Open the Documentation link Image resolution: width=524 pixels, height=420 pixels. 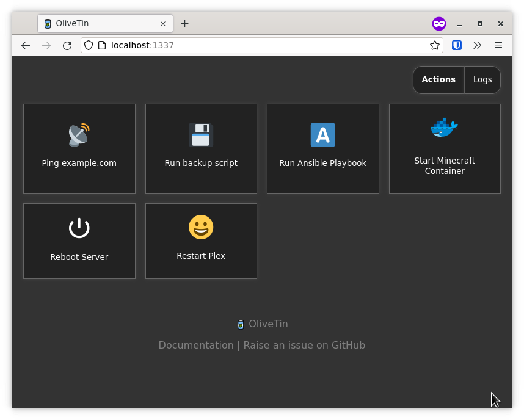pos(196,345)
